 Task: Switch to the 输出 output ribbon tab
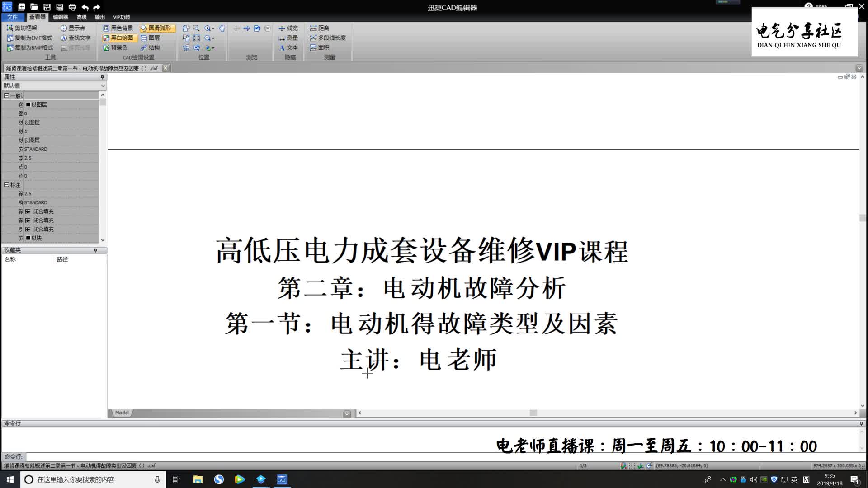(x=100, y=17)
